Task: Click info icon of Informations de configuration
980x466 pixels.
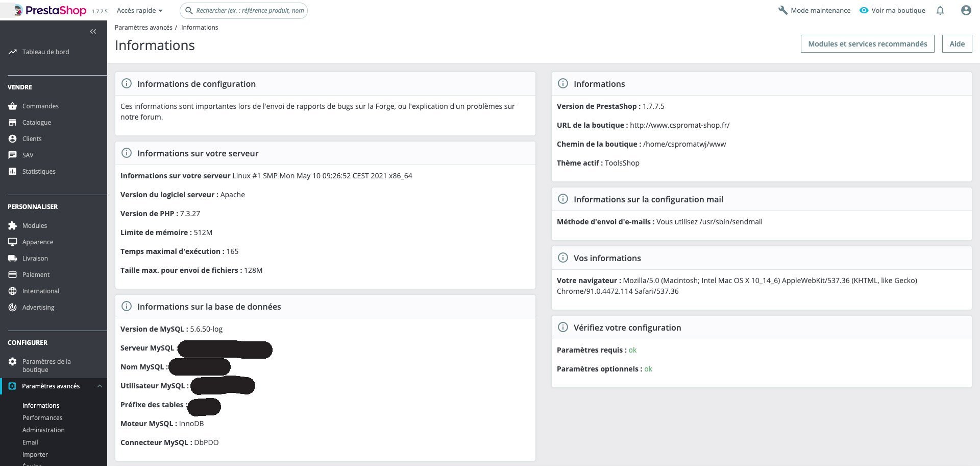Action: (127, 83)
